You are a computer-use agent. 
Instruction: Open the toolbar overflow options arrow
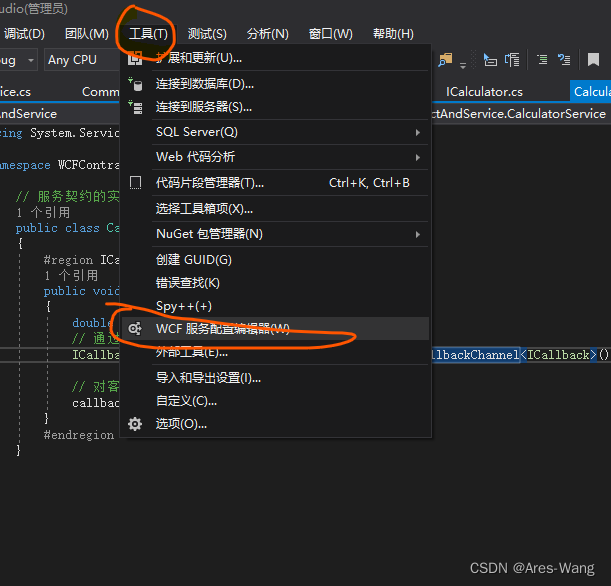(463, 65)
